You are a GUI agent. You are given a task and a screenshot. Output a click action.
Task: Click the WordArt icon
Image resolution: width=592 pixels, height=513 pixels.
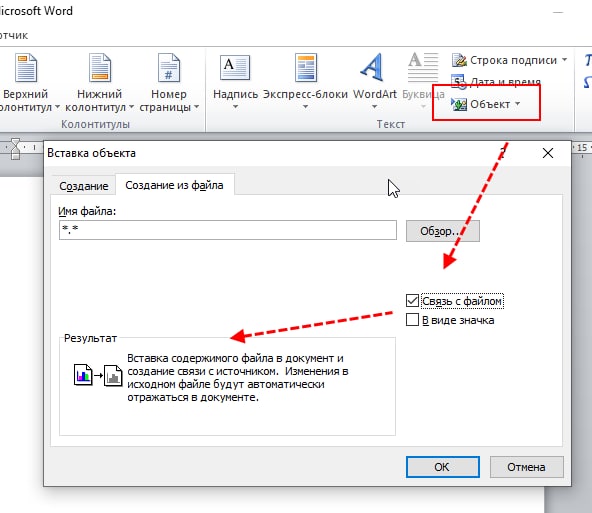point(372,67)
